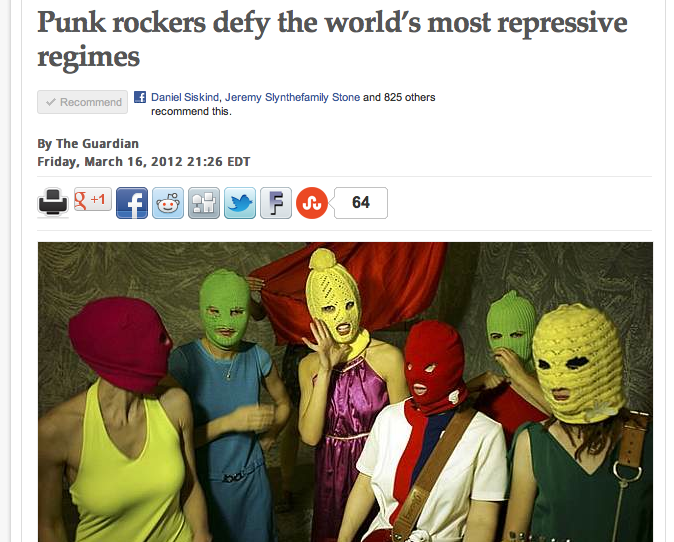Open Jeremy Slynthefamily Stone profile link
The height and width of the screenshot is (542, 674).
point(292,98)
